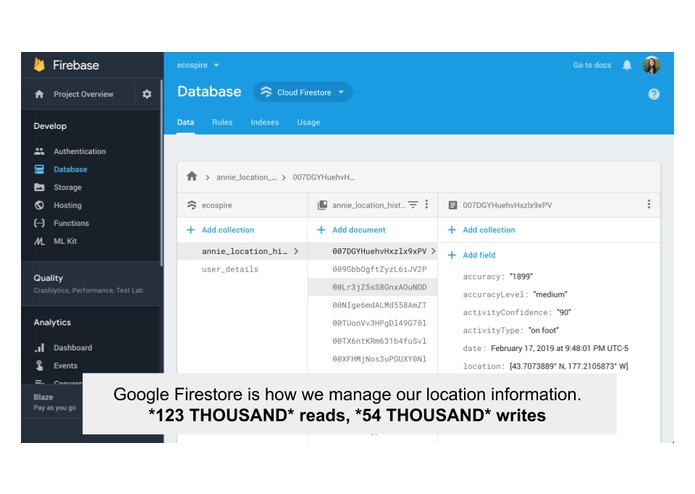Screen dimensions: 695x494
Task: Click accuracyLevel value "medium"
Action: coord(550,294)
